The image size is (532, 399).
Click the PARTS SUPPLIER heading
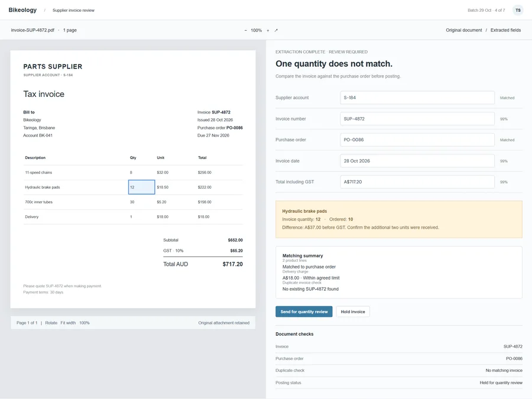53,66
